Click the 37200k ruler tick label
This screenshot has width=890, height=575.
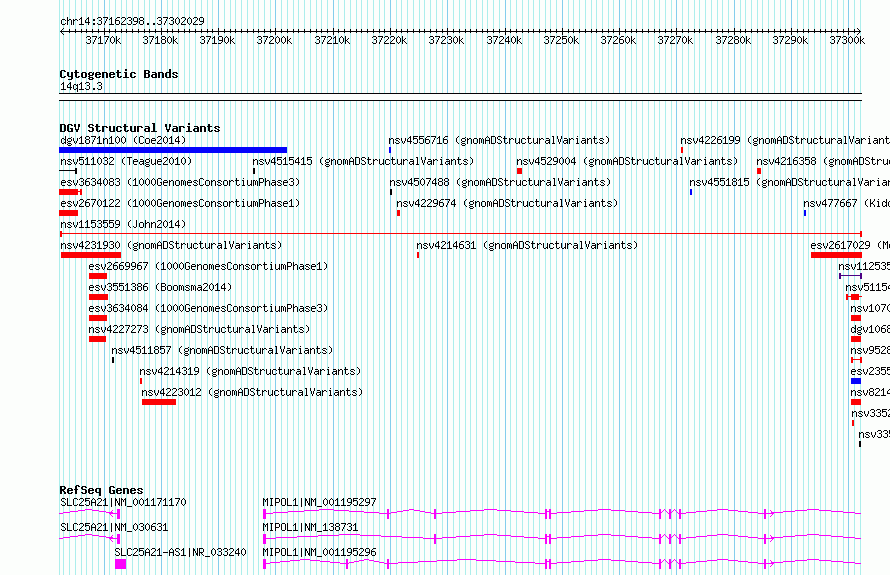tap(274, 40)
